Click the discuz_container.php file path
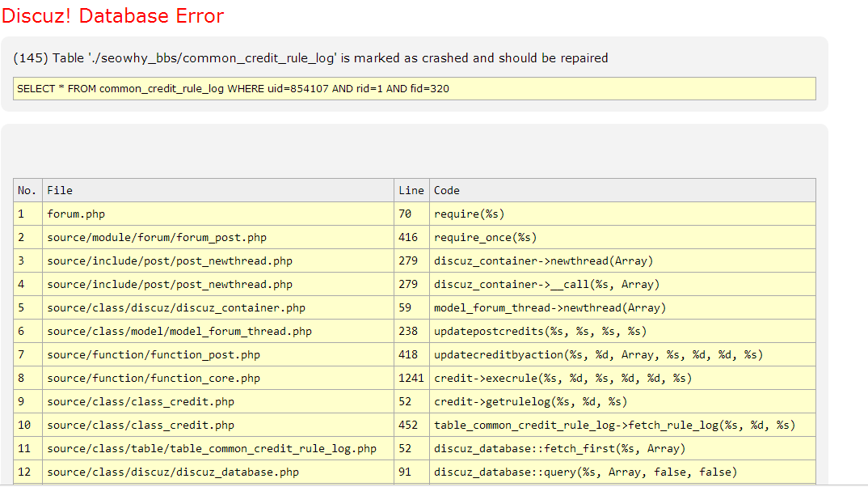The height and width of the screenshot is (487, 868). tap(176, 307)
